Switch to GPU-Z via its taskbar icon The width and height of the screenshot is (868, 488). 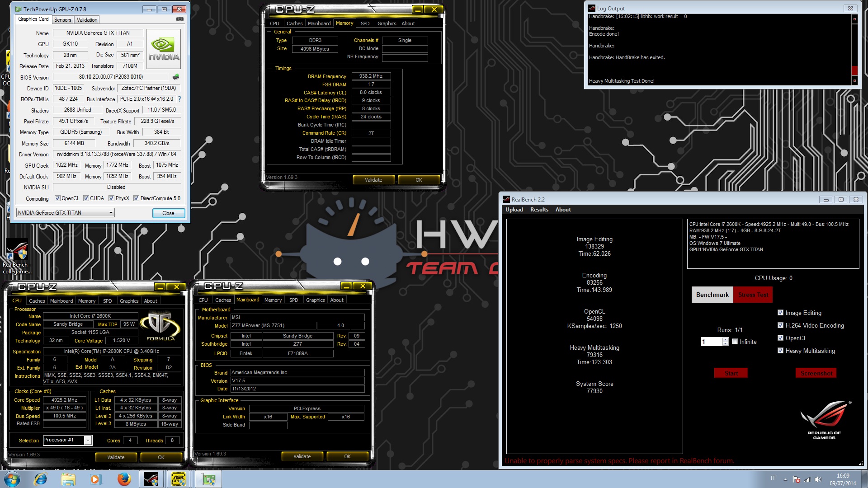point(209,479)
